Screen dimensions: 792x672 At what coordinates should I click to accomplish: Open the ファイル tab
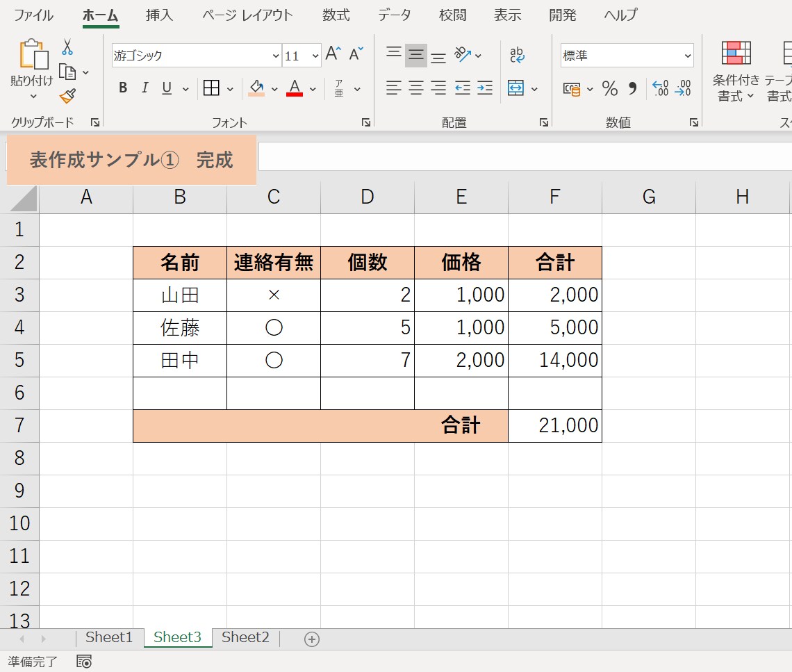click(x=33, y=15)
